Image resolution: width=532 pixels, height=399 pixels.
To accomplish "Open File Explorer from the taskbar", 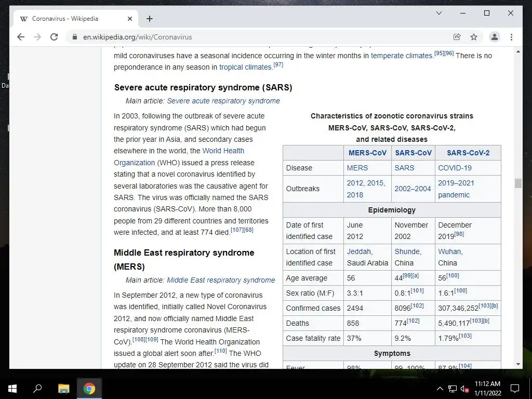I will click(x=63, y=388).
